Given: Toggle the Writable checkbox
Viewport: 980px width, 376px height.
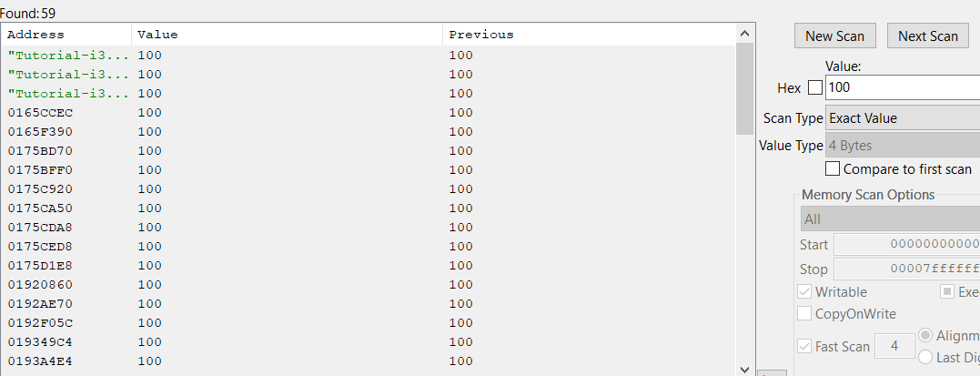Looking at the screenshot, I should [804, 291].
